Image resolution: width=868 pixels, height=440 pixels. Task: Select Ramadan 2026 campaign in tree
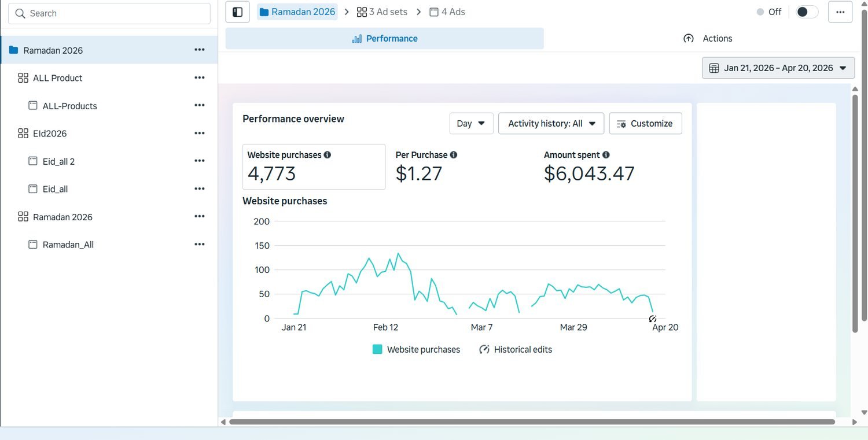coord(109,50)
